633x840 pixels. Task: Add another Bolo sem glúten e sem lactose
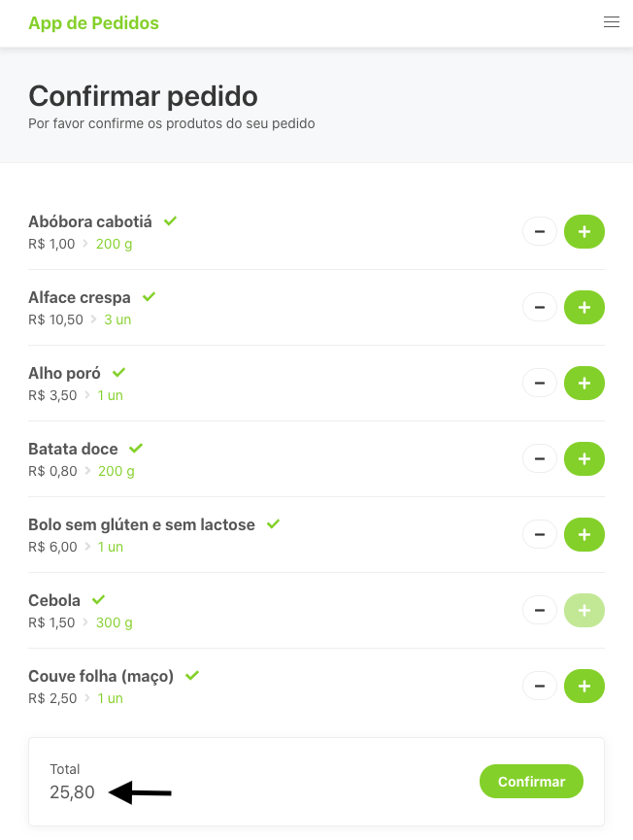pos(584,534)
